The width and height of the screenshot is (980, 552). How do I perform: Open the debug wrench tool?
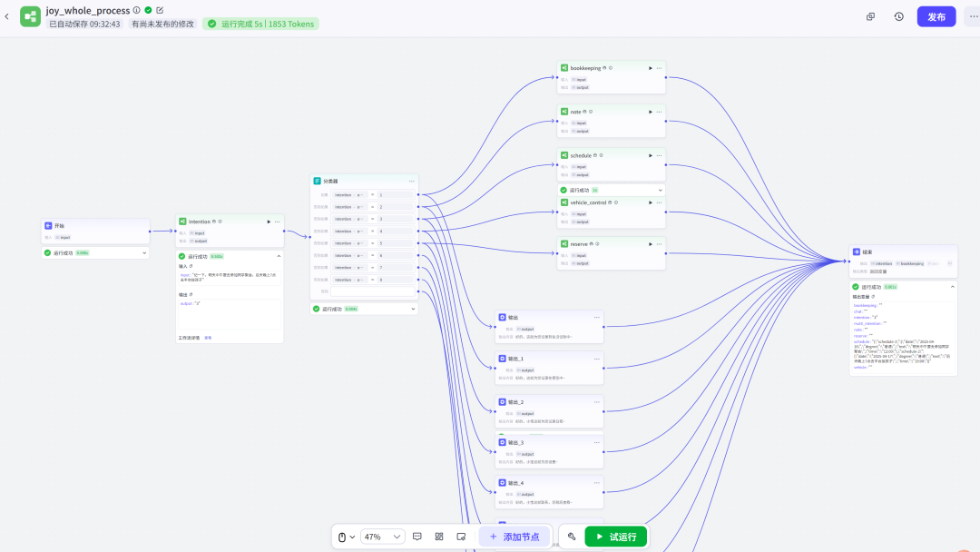(x=572, y=537)
